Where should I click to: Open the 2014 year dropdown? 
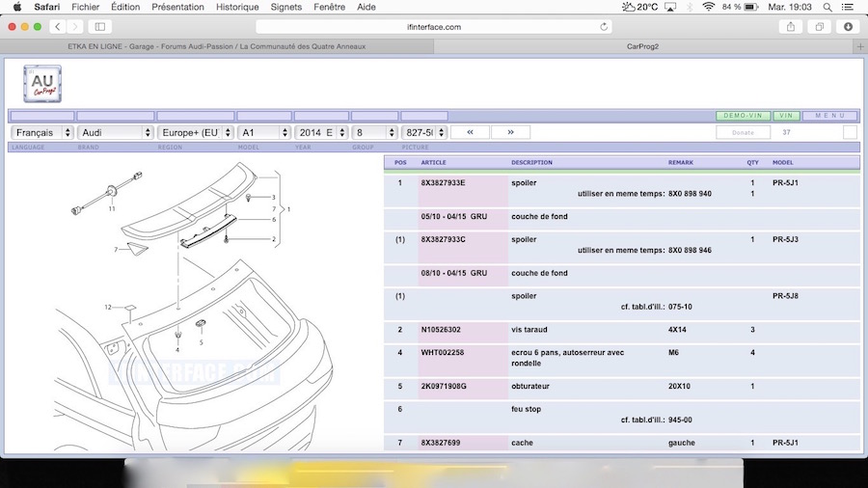(321, 132)
